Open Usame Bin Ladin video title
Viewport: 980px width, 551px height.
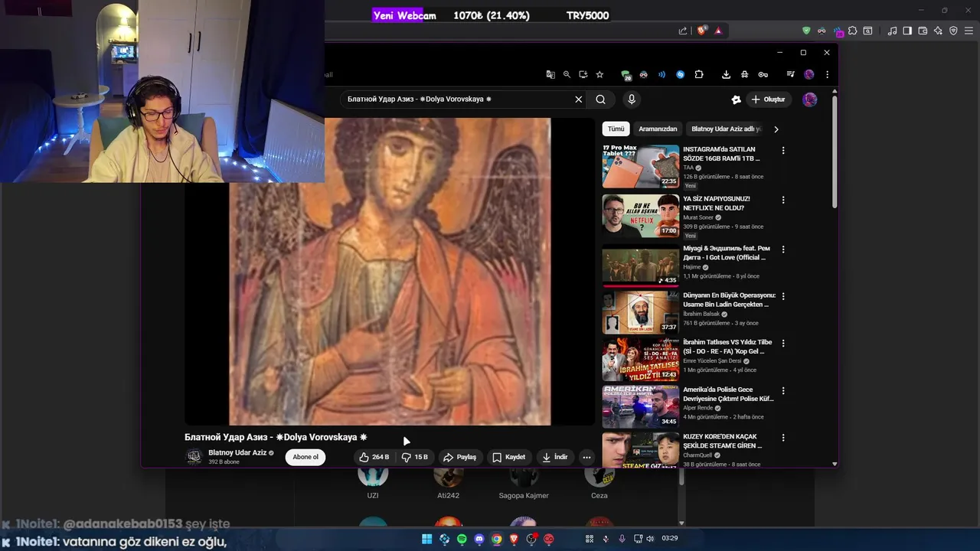[729, 300]
